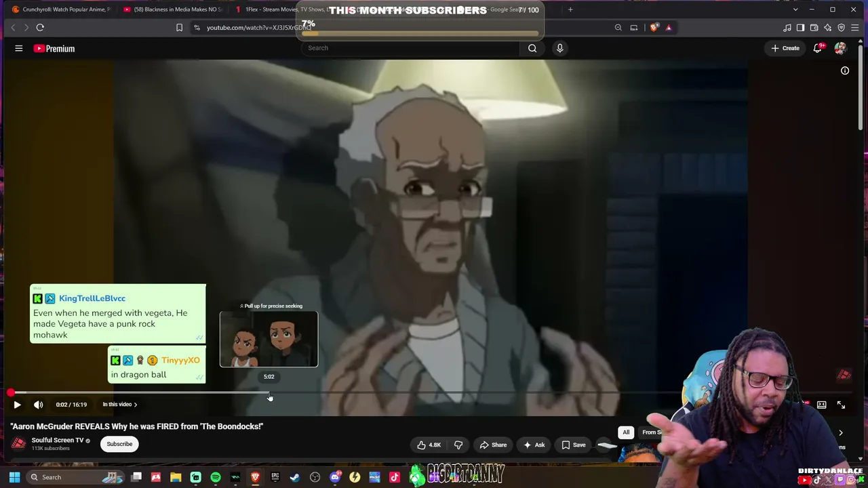Click the video title text

[x=136, y=426]
